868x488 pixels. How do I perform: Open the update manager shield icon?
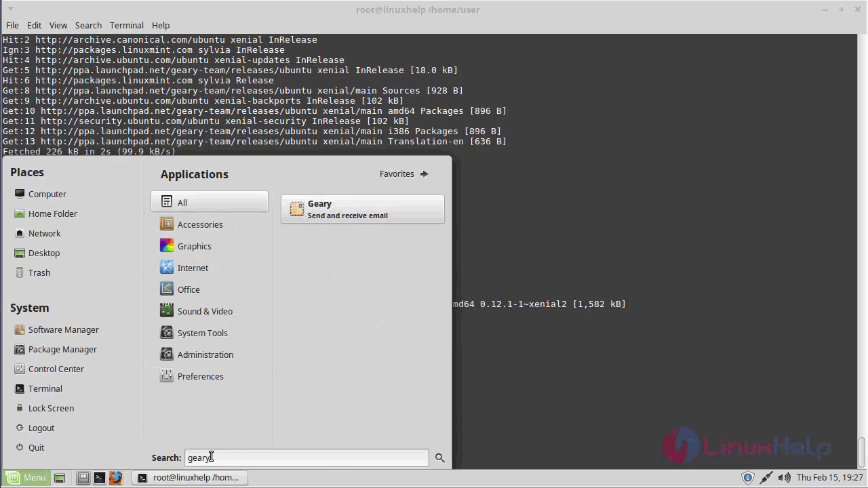[x=747, y=478]
